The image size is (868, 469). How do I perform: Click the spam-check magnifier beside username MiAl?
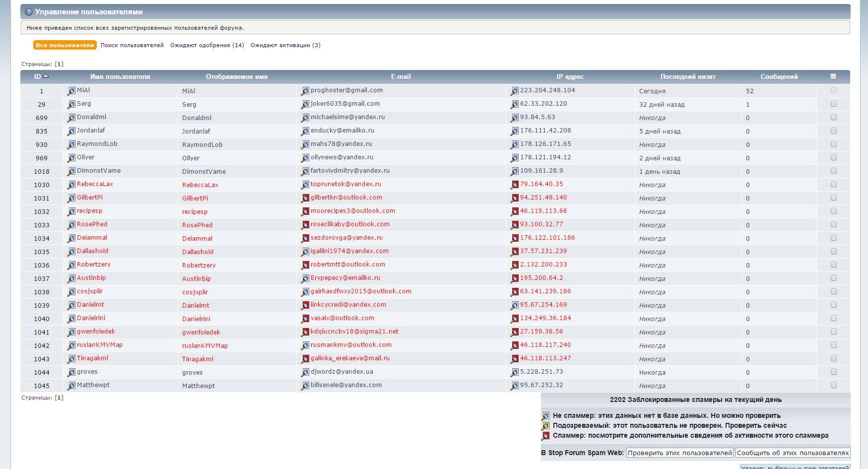(x=71, y=91)
